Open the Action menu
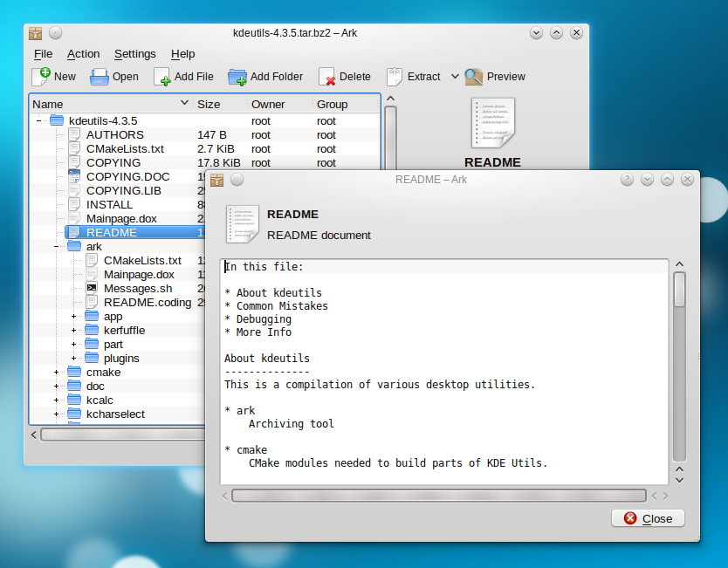Image resolution: width=728 pixels, height=568 pixels. [83, 54]
